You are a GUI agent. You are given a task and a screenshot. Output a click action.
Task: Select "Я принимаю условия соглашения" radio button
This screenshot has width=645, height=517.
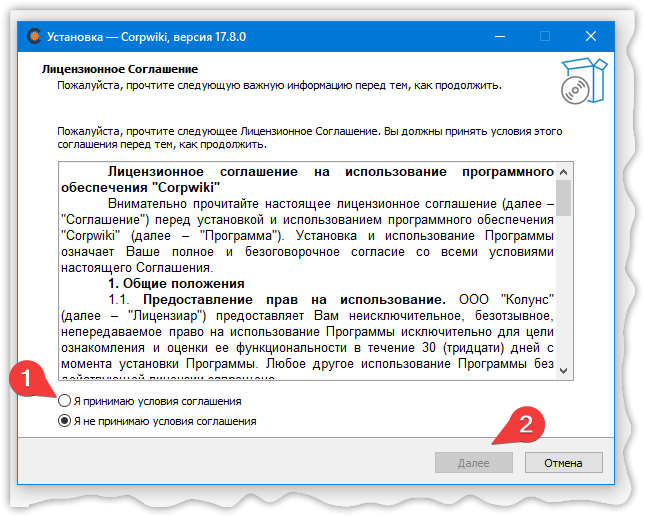[64, 401]
